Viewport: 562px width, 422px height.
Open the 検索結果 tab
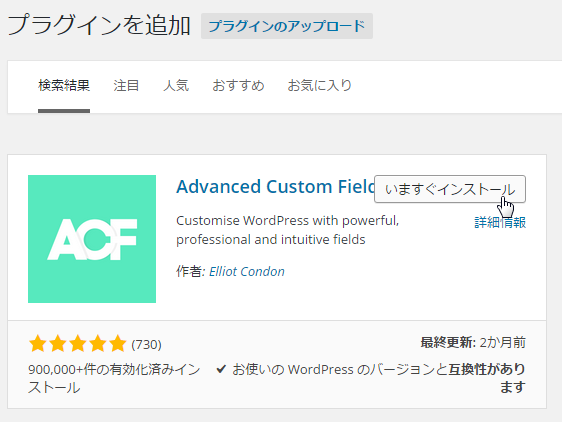point(64,86)
